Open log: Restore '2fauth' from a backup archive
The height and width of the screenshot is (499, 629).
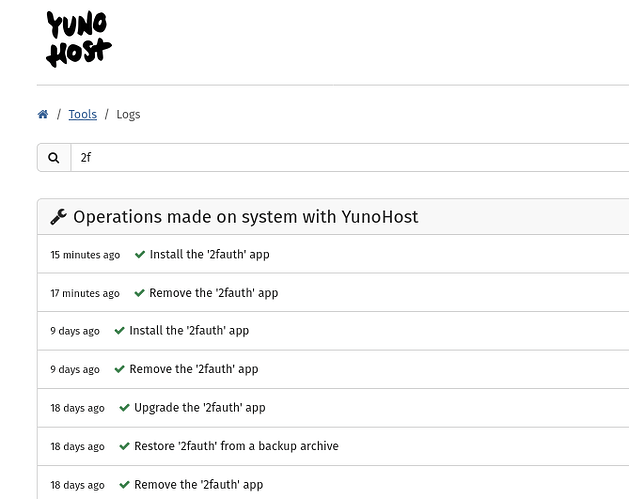(x=333, y=446)
